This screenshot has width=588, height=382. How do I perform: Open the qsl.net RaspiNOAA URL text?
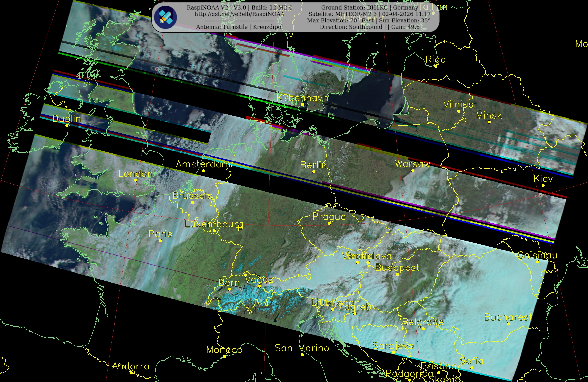[239, 14]
